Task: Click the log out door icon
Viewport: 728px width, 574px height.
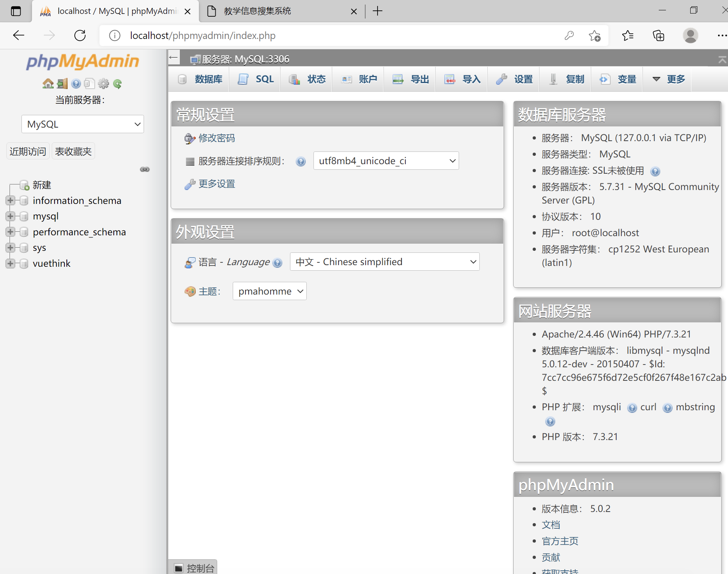Action: (62, 83)
